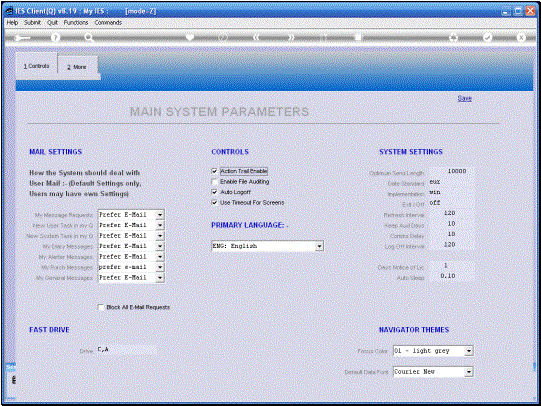
Task: Click the key icon at toolbar start
Action: pyautogui.click(x=23, y=37)
